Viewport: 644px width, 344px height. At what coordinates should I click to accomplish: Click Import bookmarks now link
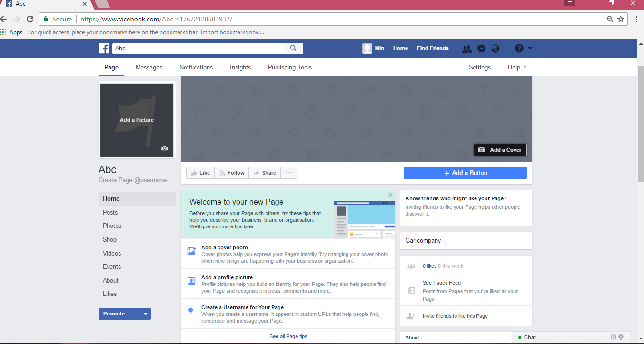pyautogui.click(x=232, y=32)
